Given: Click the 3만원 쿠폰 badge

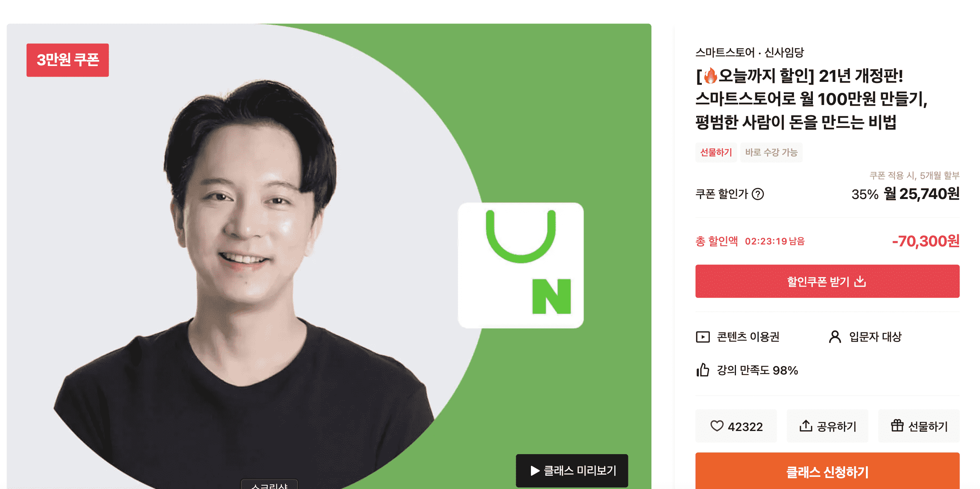Looking at the screenshot, I should pyautogui.click(x=68, y=60).
